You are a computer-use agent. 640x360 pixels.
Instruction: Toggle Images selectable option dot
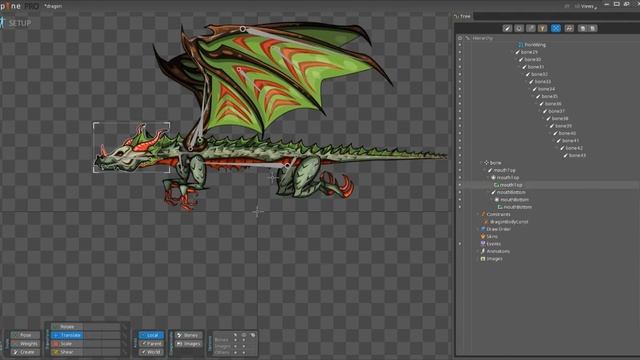tap(236, 346)
